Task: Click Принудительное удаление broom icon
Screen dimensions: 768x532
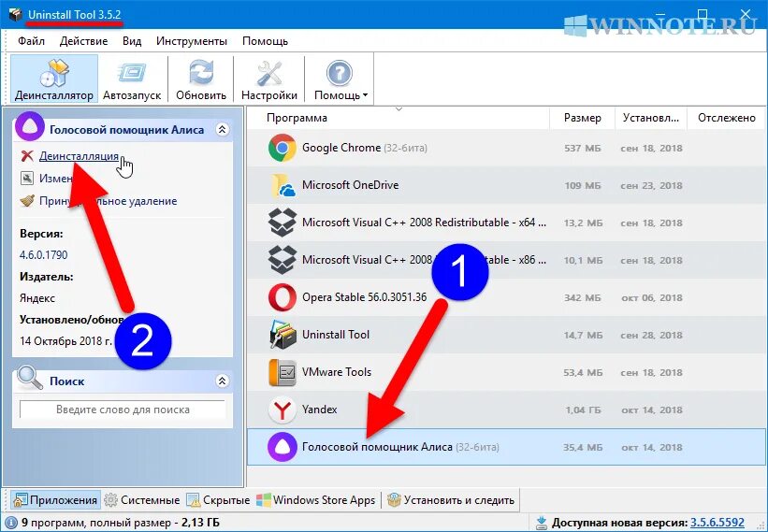Action: pyautogui.click(x=27, y=201)
